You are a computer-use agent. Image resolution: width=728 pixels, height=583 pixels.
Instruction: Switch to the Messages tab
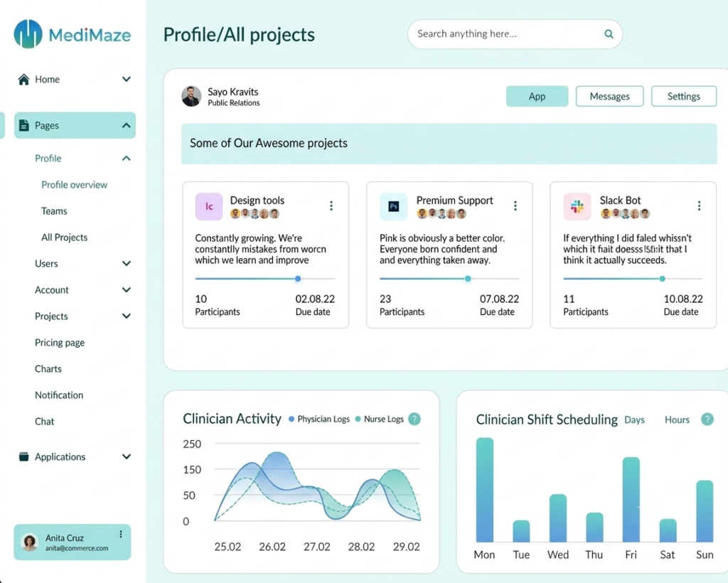coord(609,96)
